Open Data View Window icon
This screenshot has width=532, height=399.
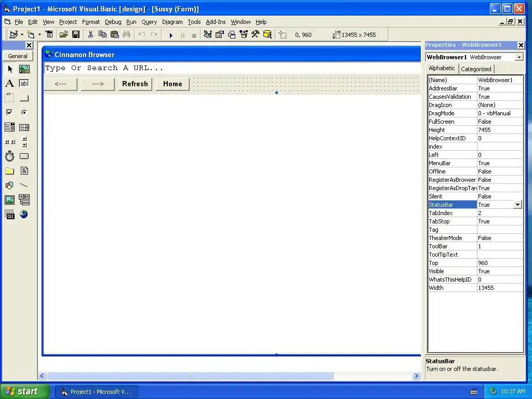coord(268,35)
